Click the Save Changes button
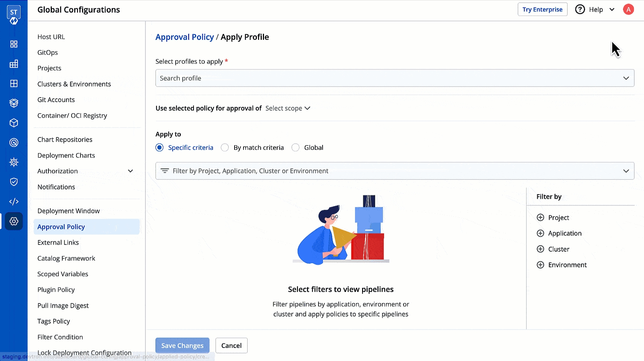This screenshot has width=644, height=361. point(182,346)
